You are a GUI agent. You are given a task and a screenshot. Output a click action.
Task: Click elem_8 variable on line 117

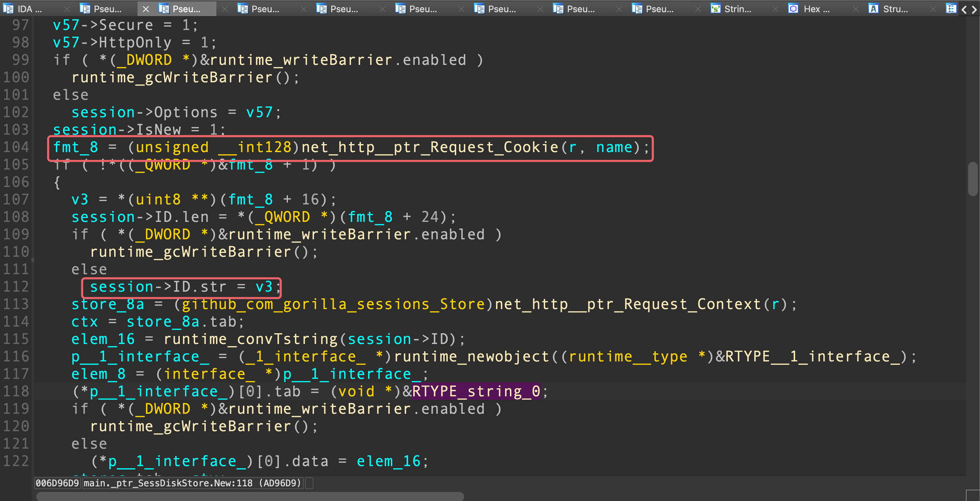(x=98, y=374)
